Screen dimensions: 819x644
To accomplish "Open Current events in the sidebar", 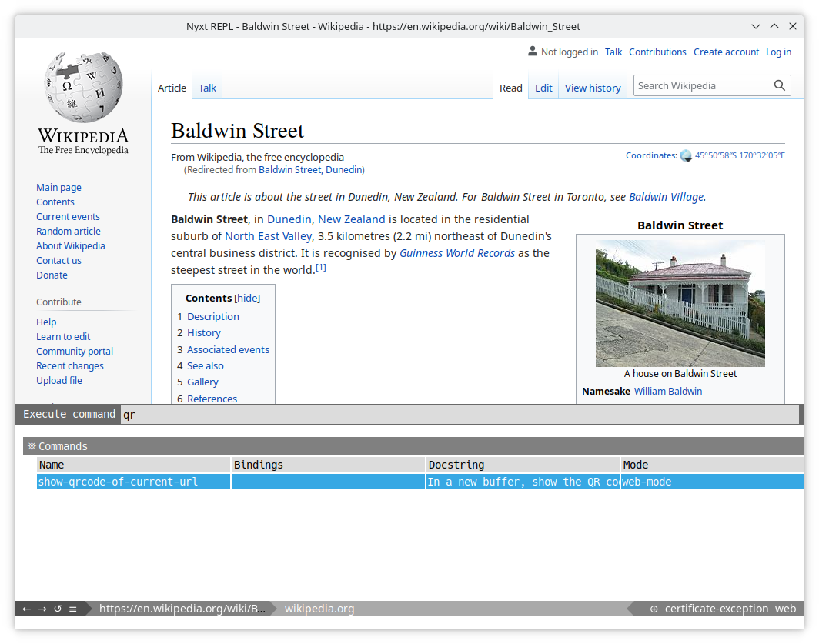I will click(68, 217).
